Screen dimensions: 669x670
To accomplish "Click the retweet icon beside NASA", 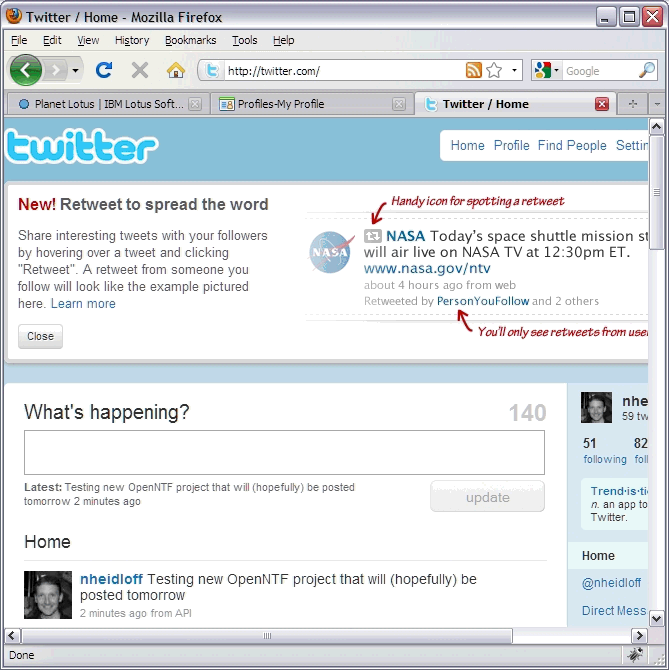I will [373, 235].
